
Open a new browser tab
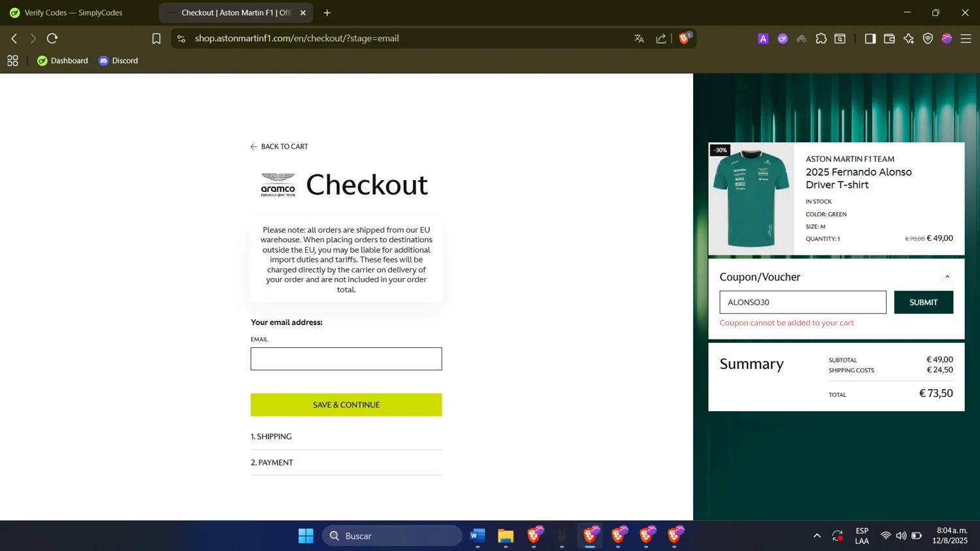327,12
